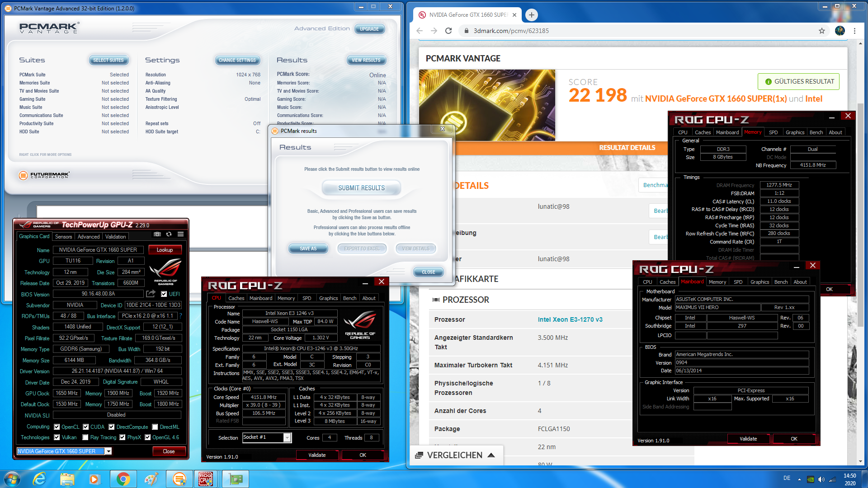
Task: Click Validate in the CPU tab CPU-Z window
Action: (317, 455)
